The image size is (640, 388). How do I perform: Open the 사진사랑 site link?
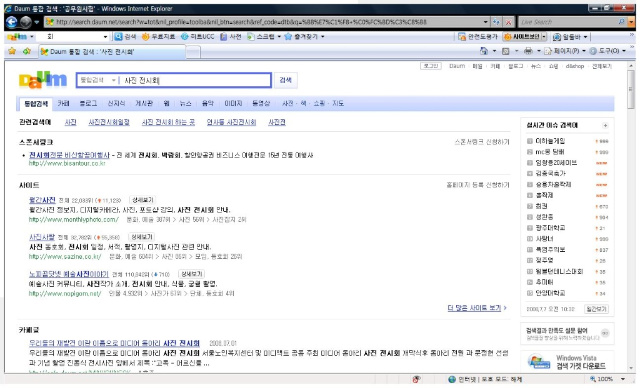point(42,237)
